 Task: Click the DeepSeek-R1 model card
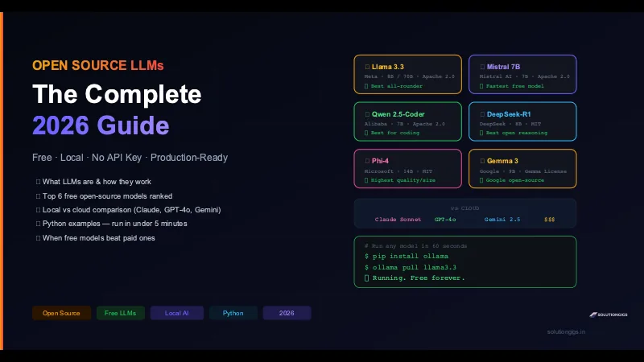click(522, 121)
